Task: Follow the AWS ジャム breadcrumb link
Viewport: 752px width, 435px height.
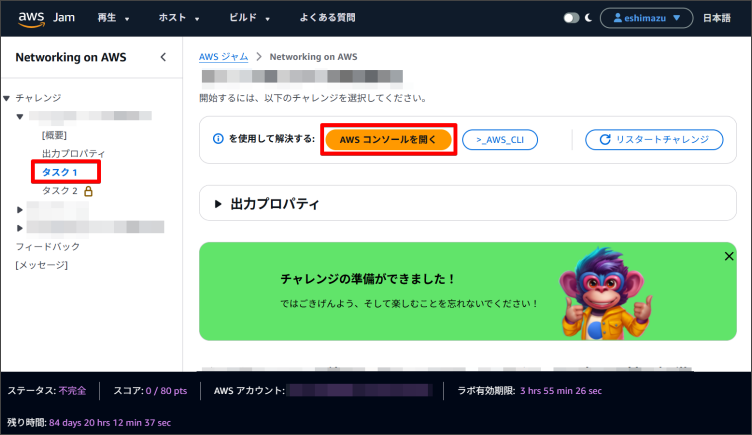Action: click(x=223, y=58)
